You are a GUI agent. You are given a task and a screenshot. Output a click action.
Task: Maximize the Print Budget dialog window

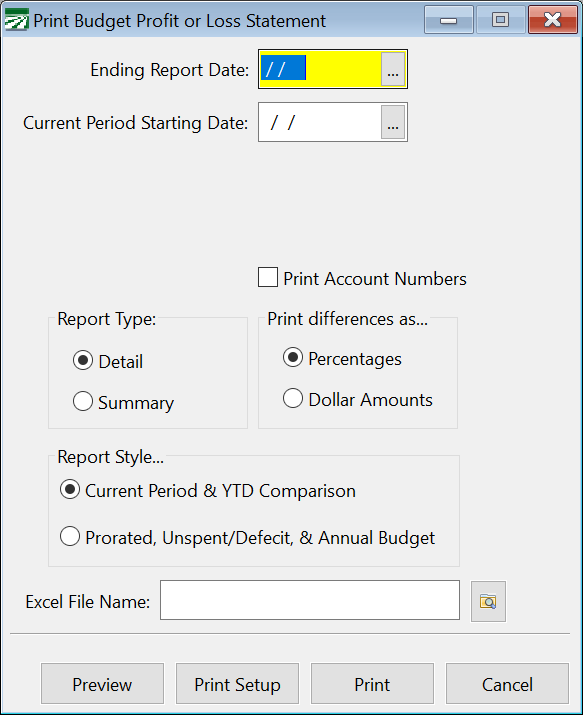tap(500, 20)
